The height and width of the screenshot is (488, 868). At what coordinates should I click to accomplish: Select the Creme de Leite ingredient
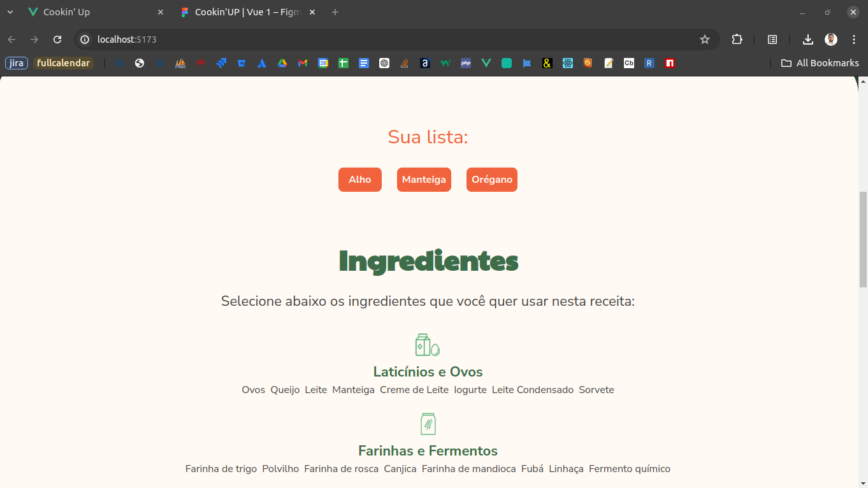[414, 390]
